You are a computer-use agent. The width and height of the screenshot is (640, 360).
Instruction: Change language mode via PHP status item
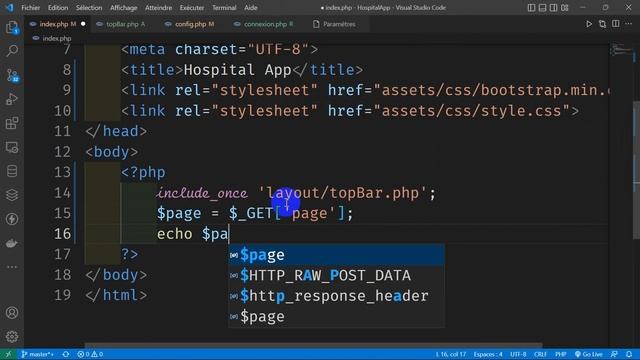pyautogui.click(x=560, y=354)
